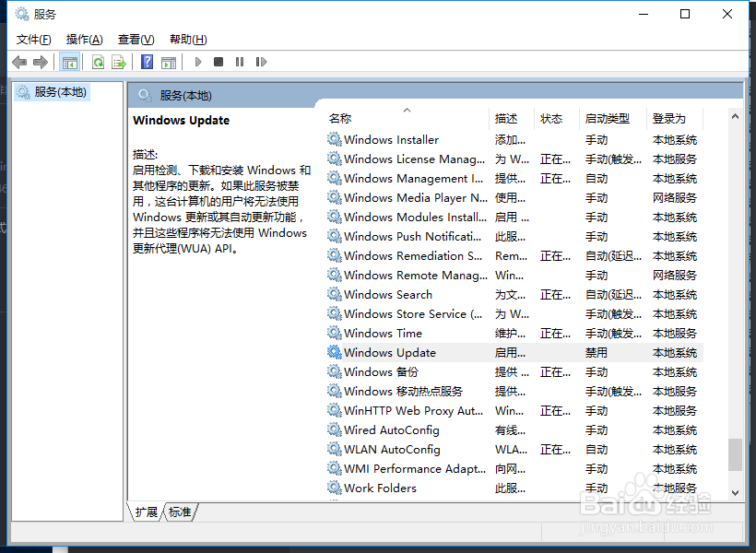Select the Windows 备份 service name
This screenshot has height=553, width=756.
pyautogui.click(x=381, y=371)
